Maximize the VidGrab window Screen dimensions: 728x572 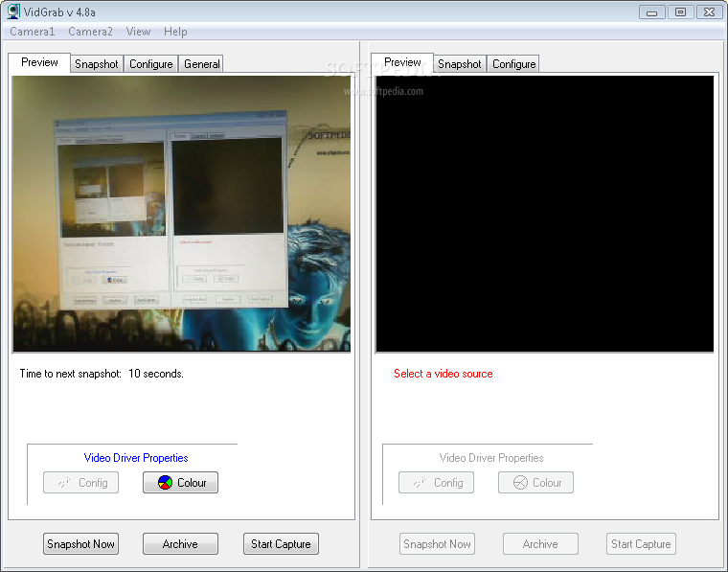tap(681, 12)
